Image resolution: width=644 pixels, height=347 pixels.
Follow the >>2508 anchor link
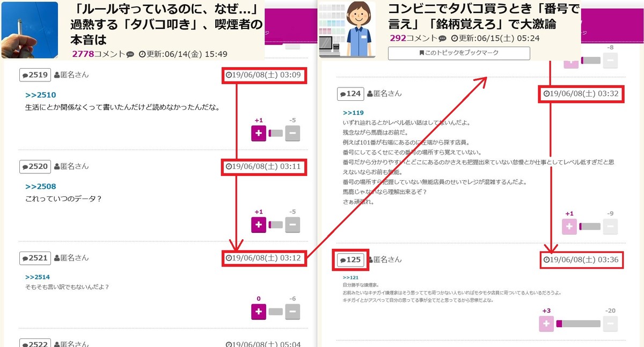tap(40, 187)
